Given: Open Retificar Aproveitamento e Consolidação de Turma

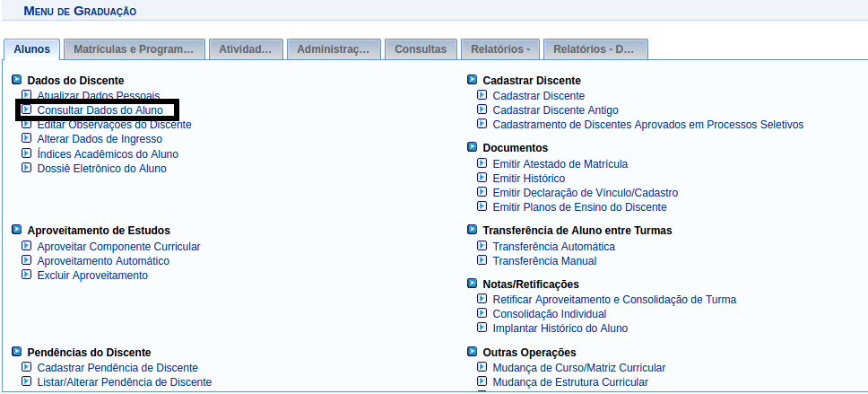Looking at the screenshot, I should click(x=614, y=300).
